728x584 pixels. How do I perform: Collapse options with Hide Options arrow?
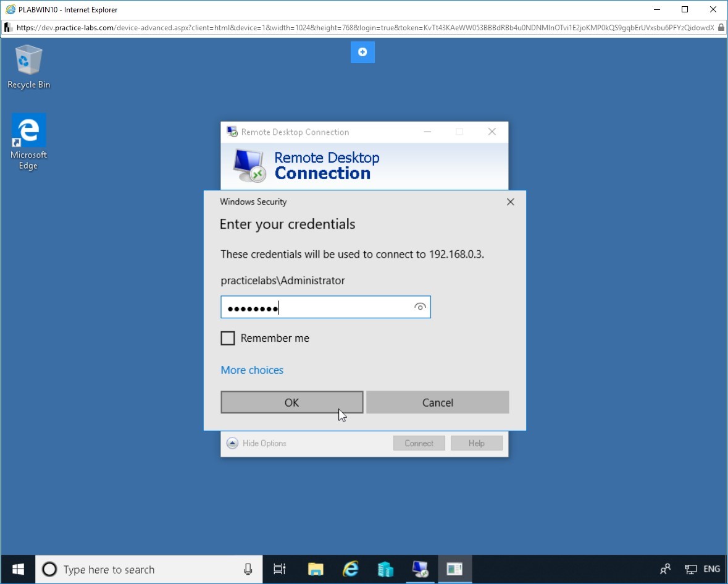(x=232, y=443)
